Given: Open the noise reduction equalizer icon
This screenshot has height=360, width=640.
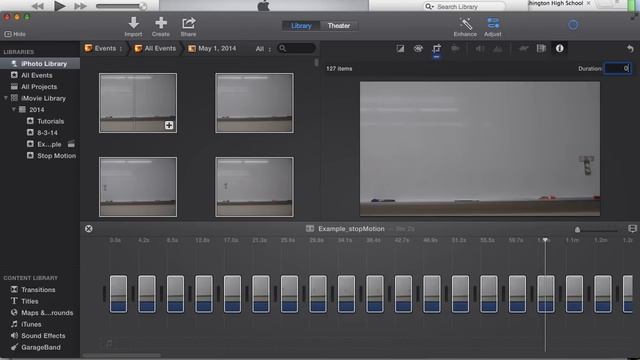Looking at the screenshot, I should 498,49.
